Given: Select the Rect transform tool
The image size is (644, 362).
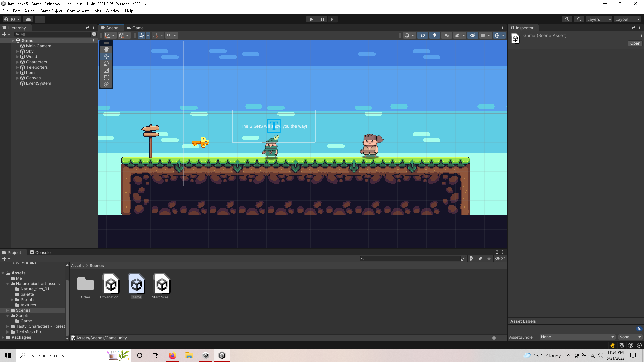Looking at the screenshot, I should (x=106, y=77).
